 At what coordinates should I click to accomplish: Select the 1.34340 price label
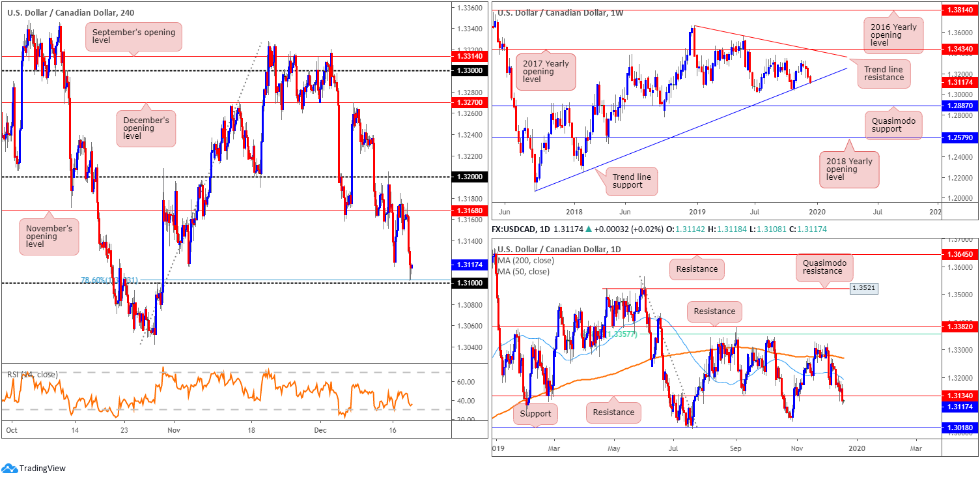pyautogui.click(x=961, y=49)
